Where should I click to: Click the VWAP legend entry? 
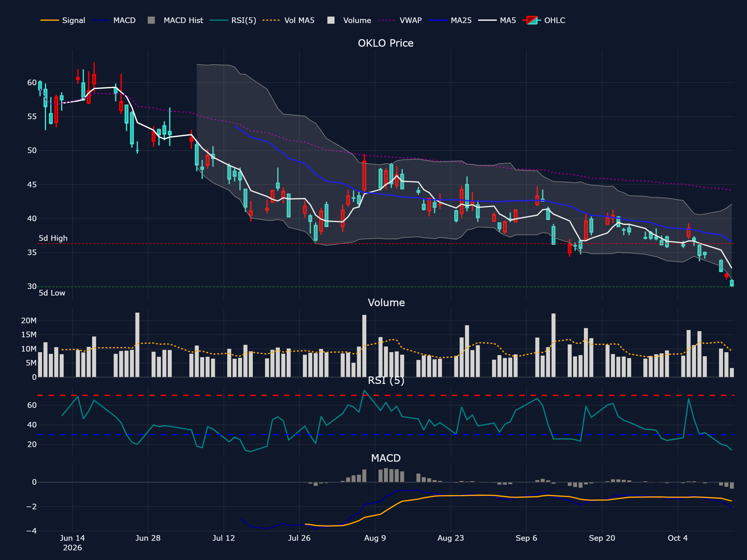click(x=400, y=20)
